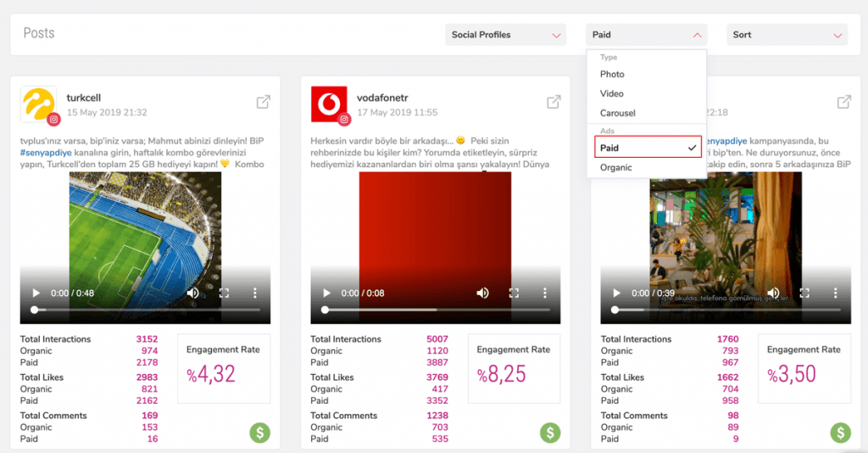
Task: Click total interactions value 1760
Action: 727,339
